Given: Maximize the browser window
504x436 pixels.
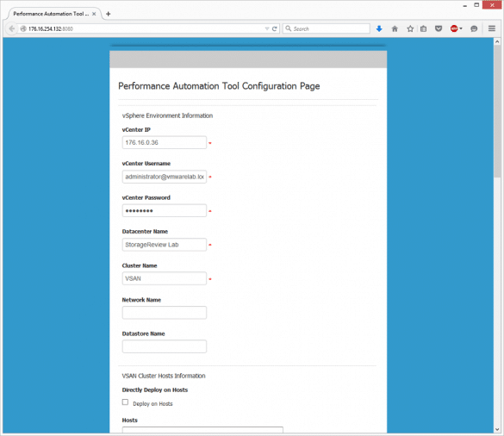Looking at the screenshot, I should click(476, 5).
